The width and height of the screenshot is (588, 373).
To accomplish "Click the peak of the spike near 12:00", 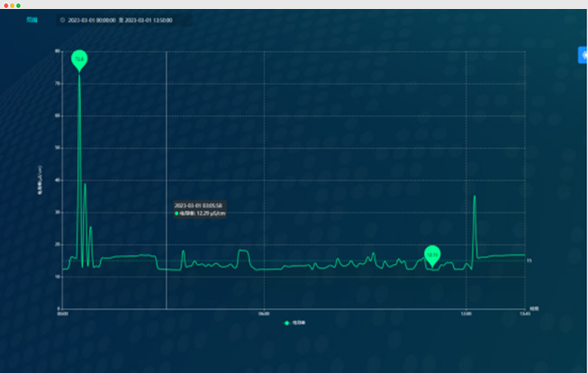I will click(x=475, y=196).
